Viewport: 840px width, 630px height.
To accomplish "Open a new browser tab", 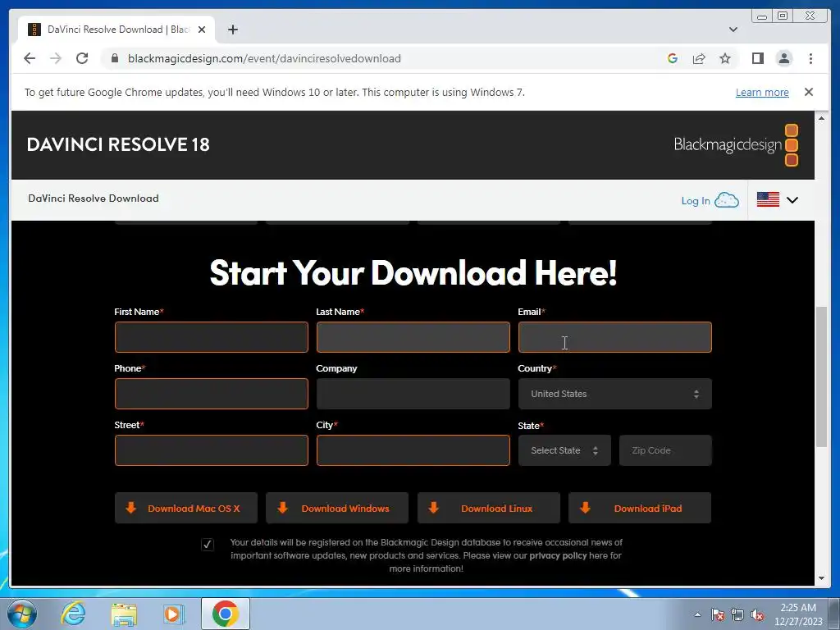I will (232, 30).
